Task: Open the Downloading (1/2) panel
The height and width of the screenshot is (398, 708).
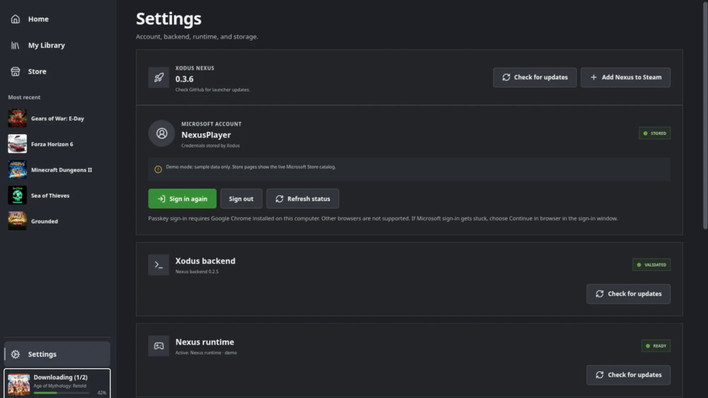Action: pyautogui.click(x=57, y=384)
